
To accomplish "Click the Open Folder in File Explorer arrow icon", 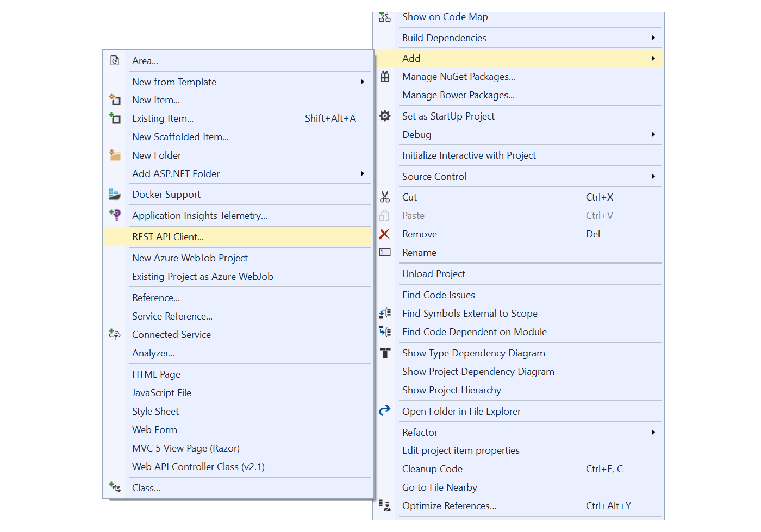I will tap(385, 411).
